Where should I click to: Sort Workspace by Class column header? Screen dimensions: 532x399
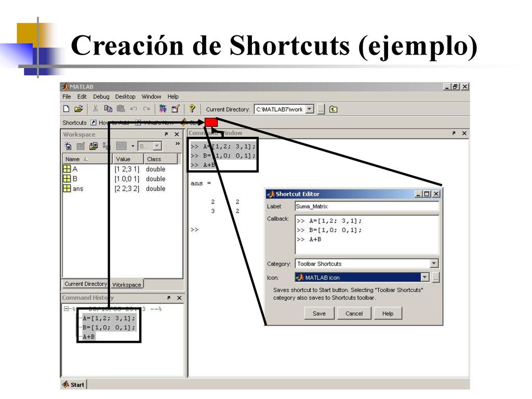pyautogui.click(x=161, y=159)
